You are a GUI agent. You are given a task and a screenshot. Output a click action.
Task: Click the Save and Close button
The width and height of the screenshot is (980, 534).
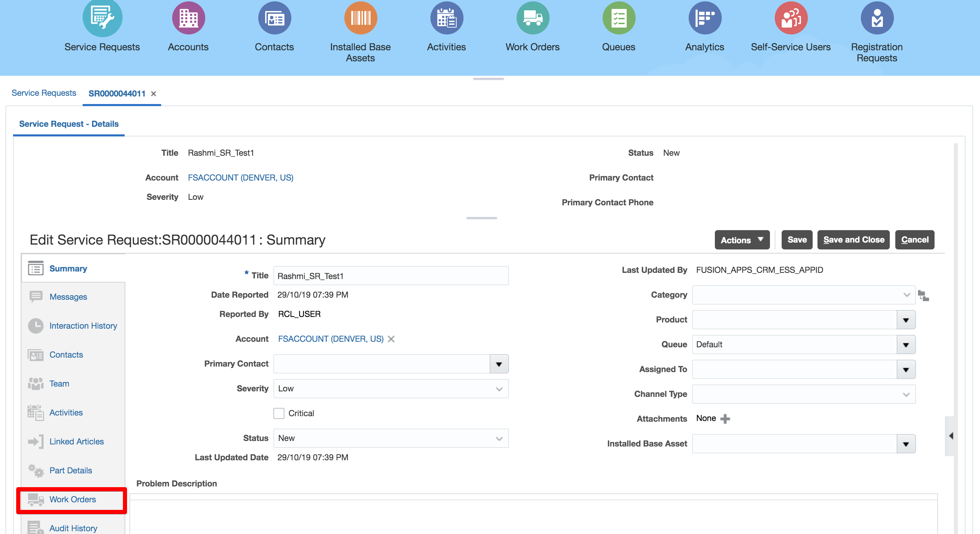pos(853,240)
